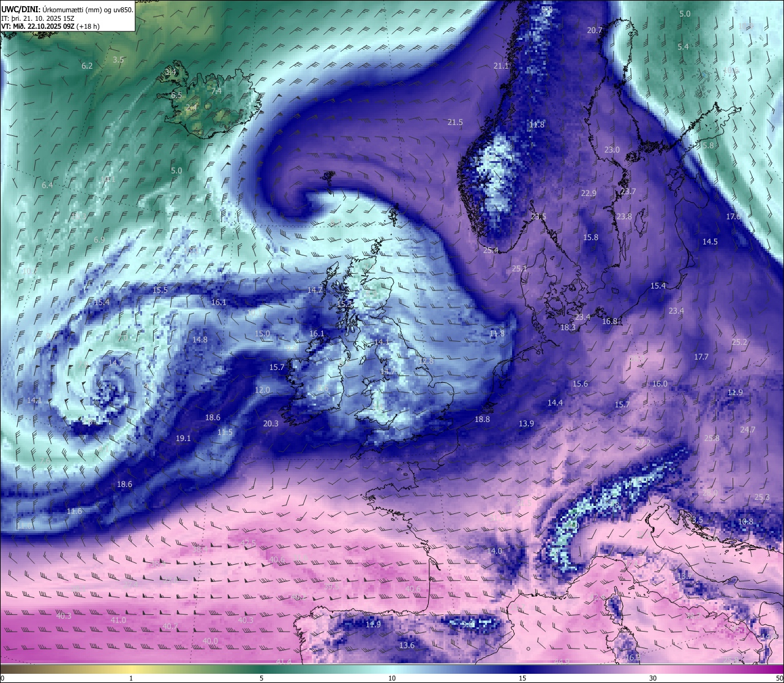Click the 18.8 value in the southern North Sea

[x=482, y=419]
